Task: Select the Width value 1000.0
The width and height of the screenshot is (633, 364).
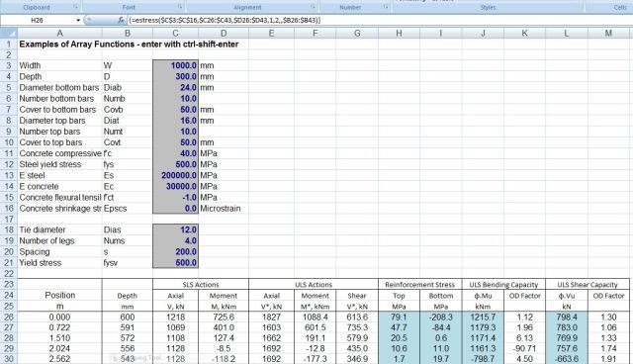Action: tap(176, 65)
